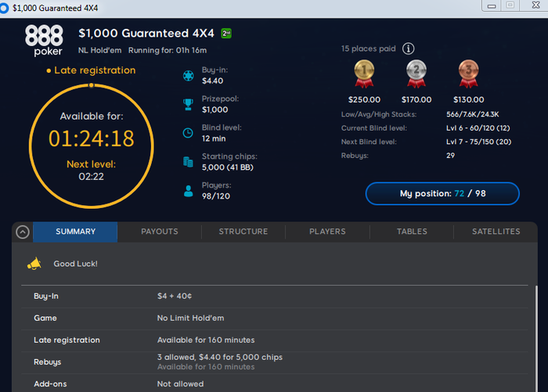Click 'Not allowed' in Add-ons row
The height and width of the screenshot is (392, 548).
coord(180,384)
